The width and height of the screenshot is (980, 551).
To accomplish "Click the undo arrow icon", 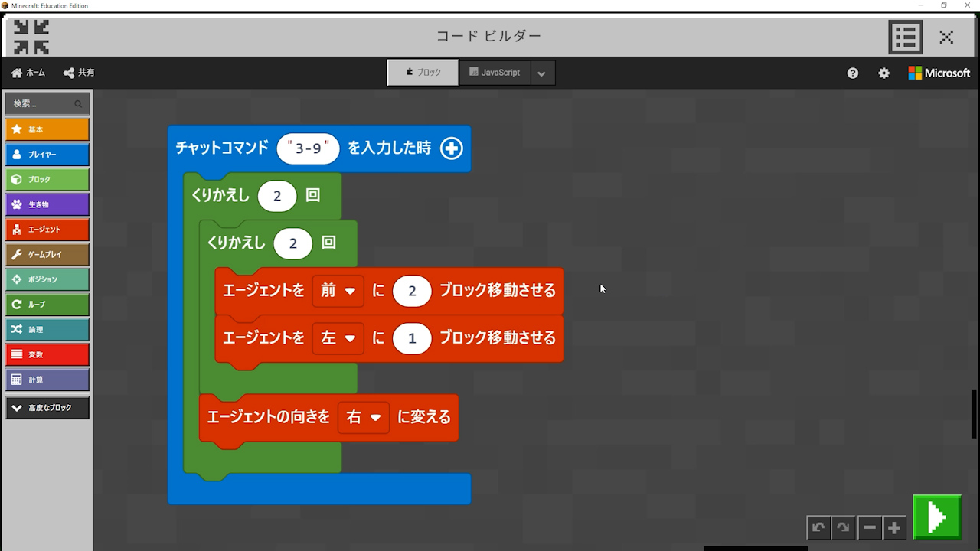I will [818, 527].
